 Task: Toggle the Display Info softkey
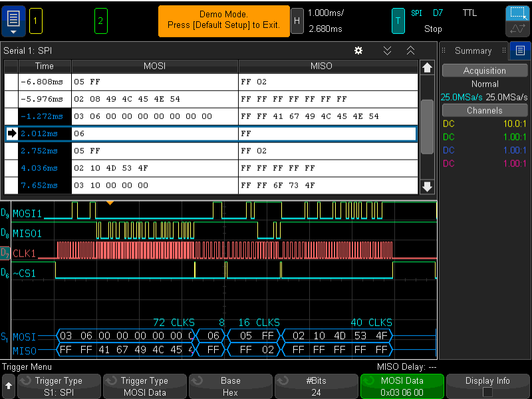tap(488, 385)
